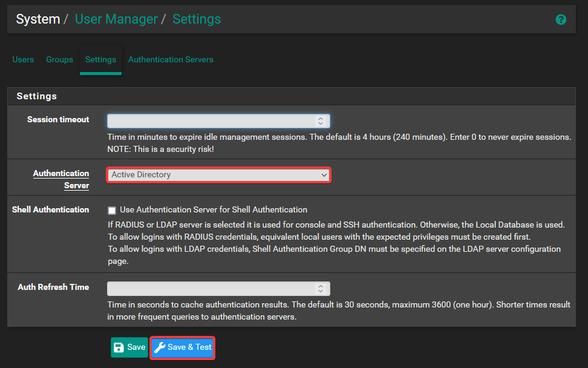Select the Settings tab
Screen dimensions: 588x368
click(x=100, y=59)
